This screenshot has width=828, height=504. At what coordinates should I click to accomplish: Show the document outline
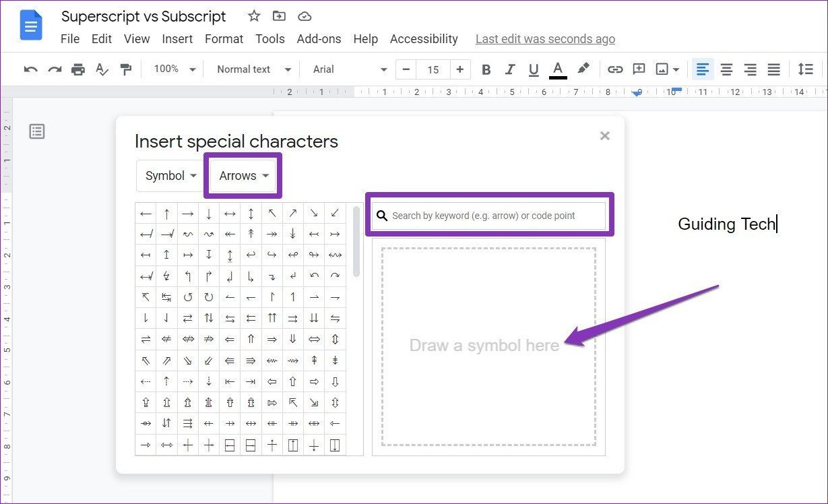click(37, 131)
